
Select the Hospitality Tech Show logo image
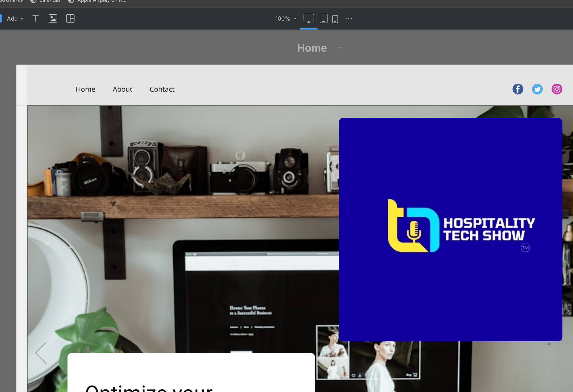[x=450, y=230]
